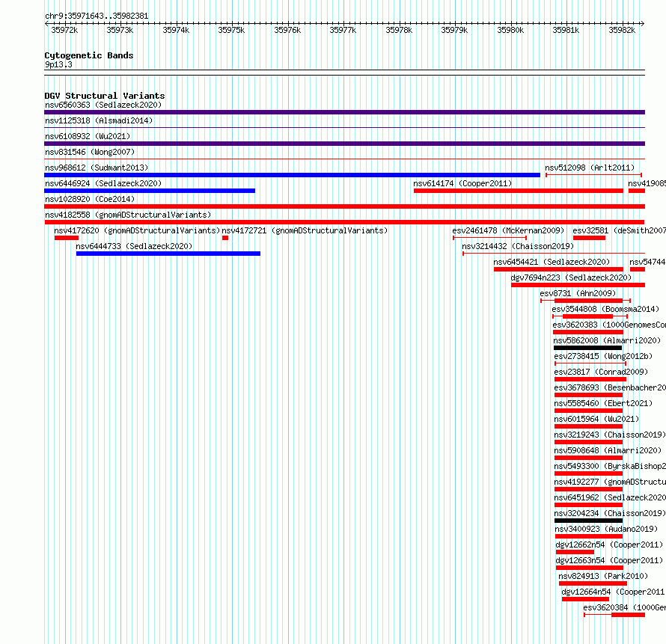Image resolution: width=666 pixels, height=644 pixels.
Task: Open the nsv1028920 (Coe2014) label
Action: coord(90,199)
